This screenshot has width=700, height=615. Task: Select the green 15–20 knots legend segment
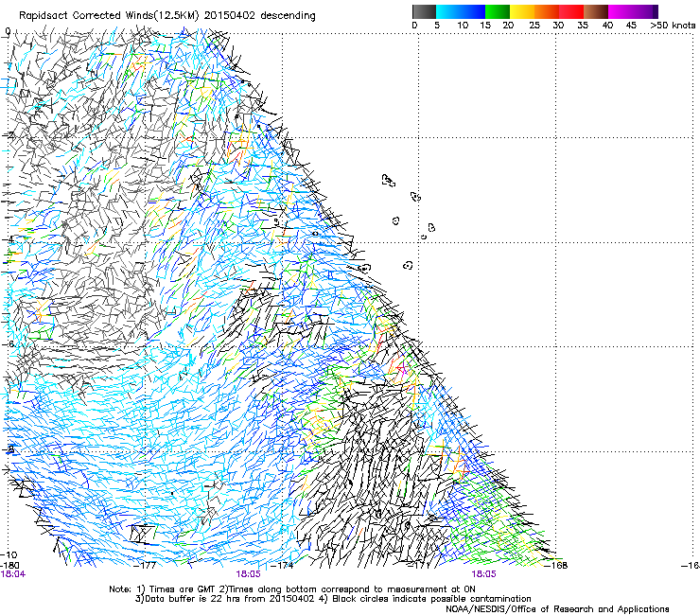coord(498,11)
